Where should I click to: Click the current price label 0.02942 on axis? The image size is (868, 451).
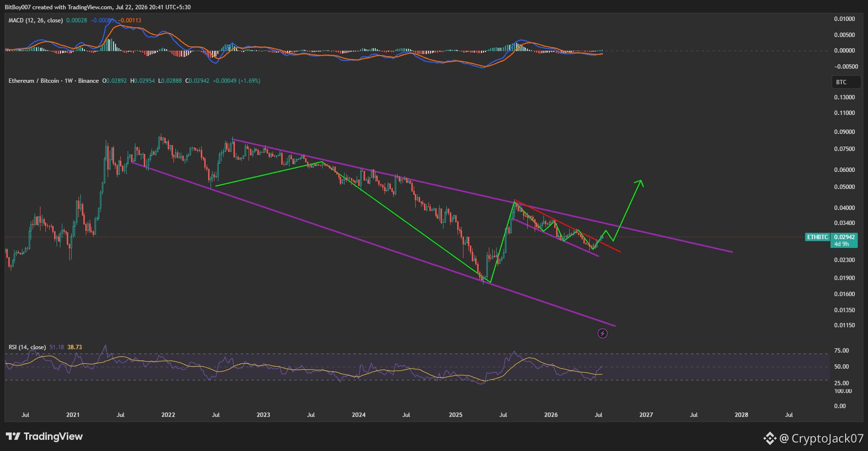pyautogui.click(x=844, y=237)
